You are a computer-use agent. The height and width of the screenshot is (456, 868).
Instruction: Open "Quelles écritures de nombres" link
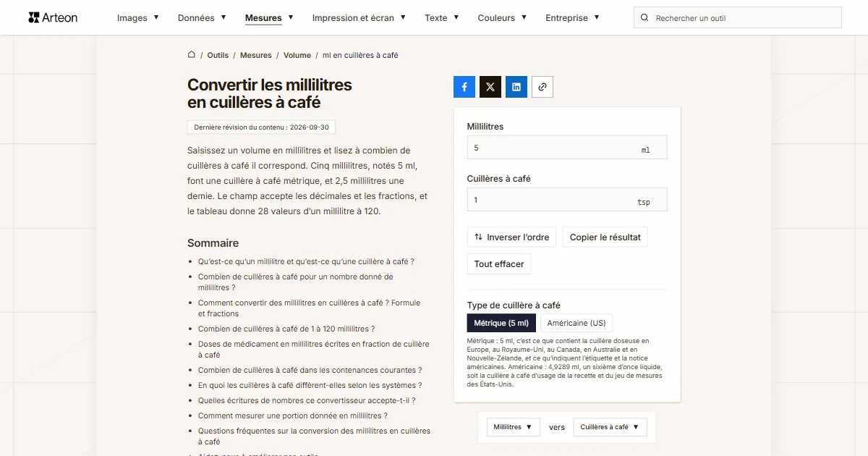click(307, 400)
